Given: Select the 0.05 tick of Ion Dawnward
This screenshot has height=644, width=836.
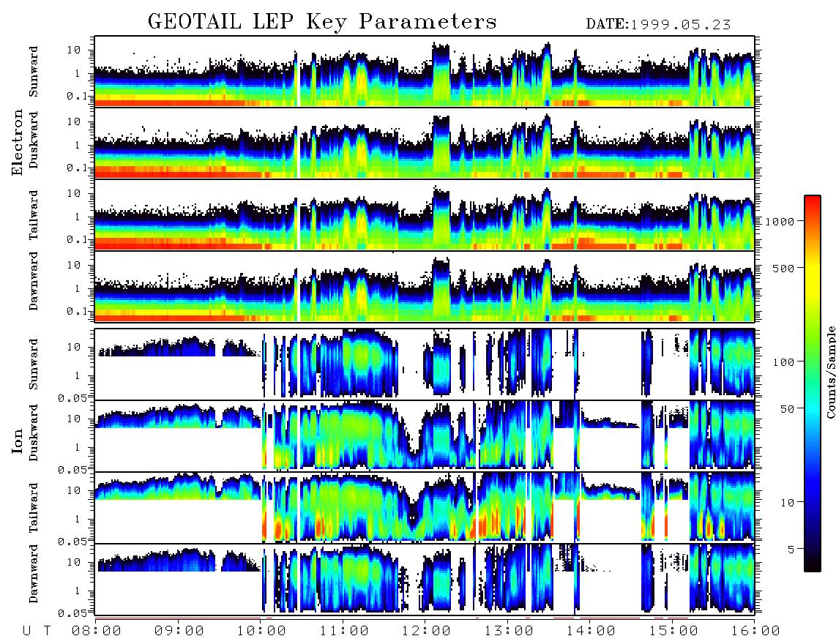Looking at the screenshot, I should (x=72, y=613).
